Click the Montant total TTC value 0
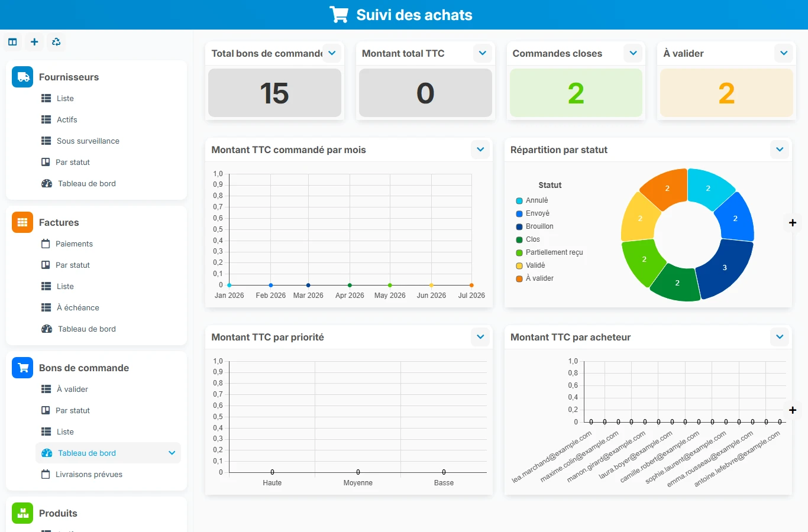The width and height of the screenshot is (808, 532). [425, 93]
